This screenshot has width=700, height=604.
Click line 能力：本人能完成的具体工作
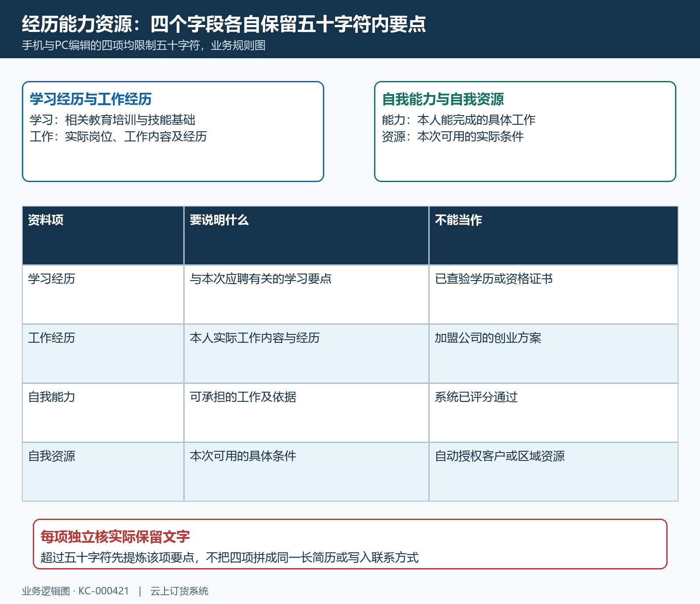(x=458, y=120)
